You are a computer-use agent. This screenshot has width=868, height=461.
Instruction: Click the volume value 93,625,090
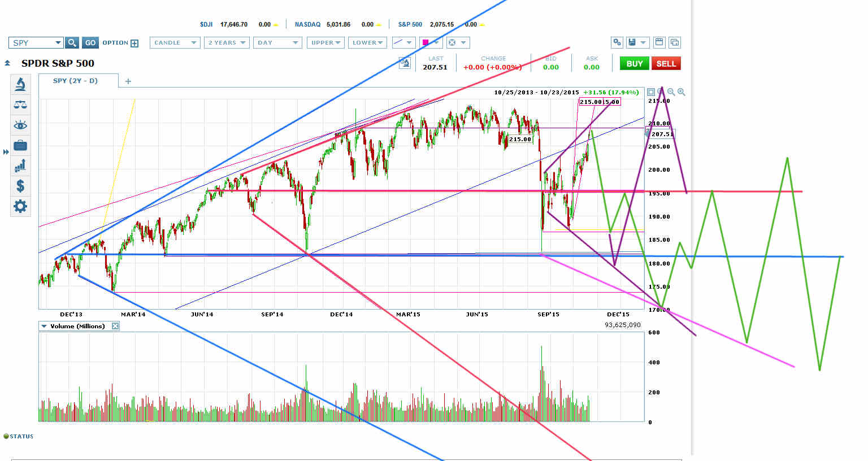click(x=622, y=325)
